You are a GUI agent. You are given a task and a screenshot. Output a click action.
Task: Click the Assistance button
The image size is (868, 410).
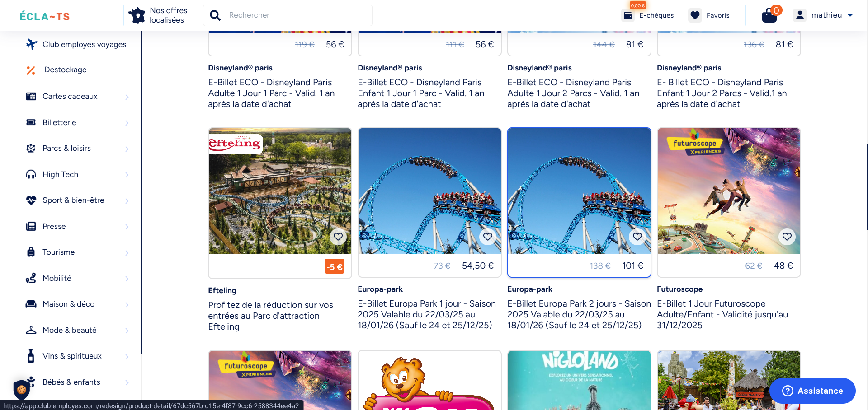tap(812, 391)
